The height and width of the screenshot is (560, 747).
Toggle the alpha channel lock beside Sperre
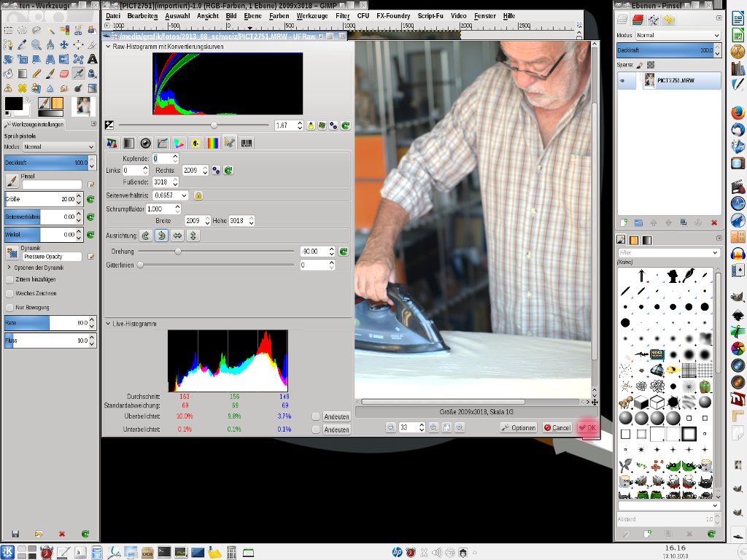(x=651, y=65)
